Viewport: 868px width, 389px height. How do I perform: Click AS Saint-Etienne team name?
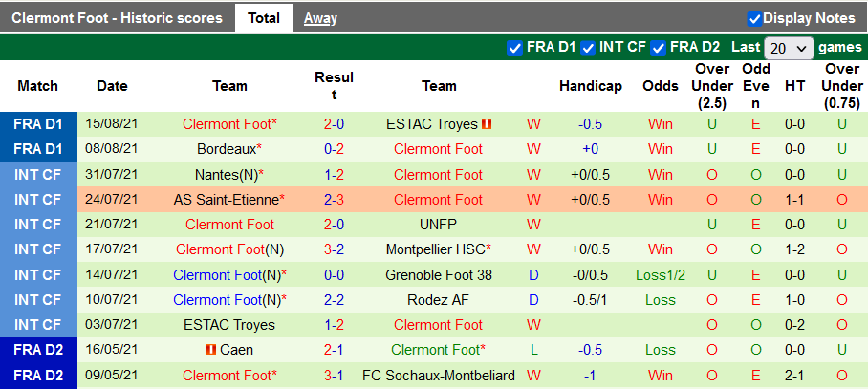point(227,199)
